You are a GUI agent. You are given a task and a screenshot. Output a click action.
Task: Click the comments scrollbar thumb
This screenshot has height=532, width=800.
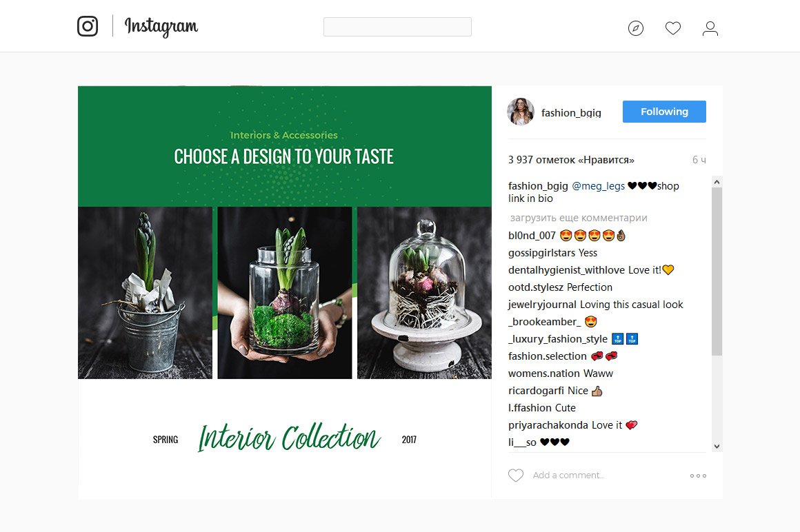click(x=717, y=271)
